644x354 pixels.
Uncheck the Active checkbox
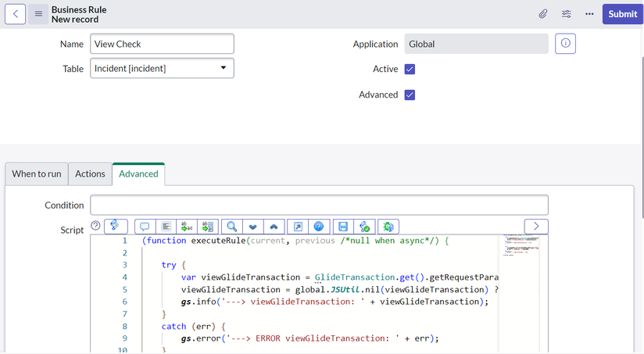[x=410, y=69]
